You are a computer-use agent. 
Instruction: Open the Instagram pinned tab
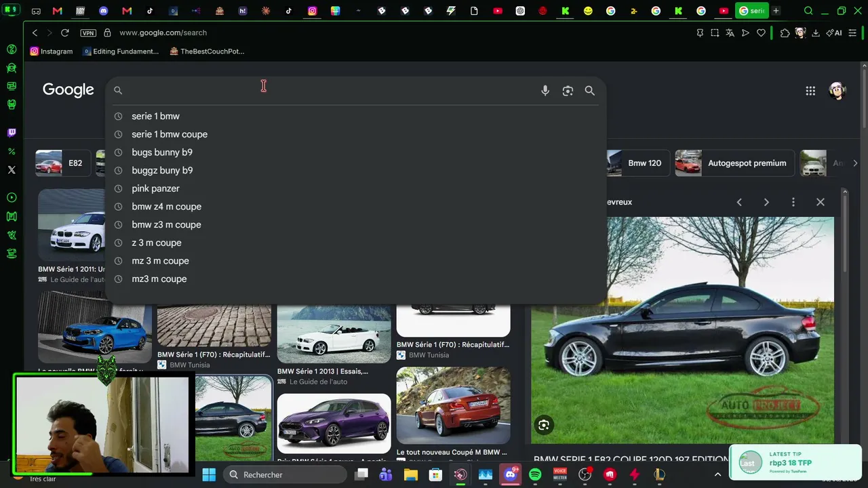pos(312,11)
